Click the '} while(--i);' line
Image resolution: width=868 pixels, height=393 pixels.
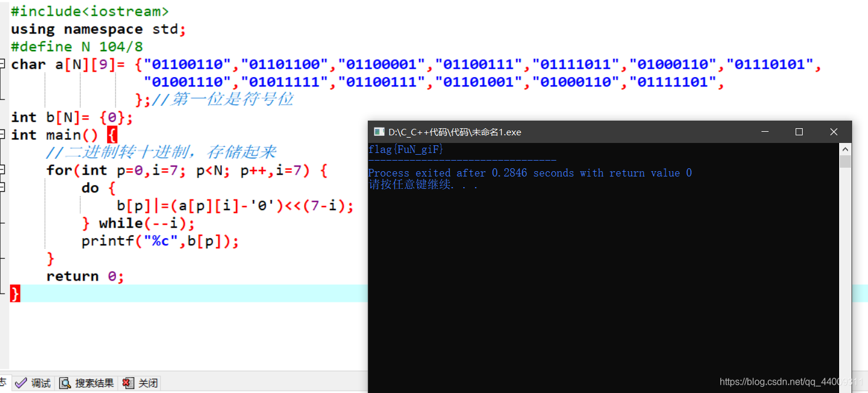[138, 223]
